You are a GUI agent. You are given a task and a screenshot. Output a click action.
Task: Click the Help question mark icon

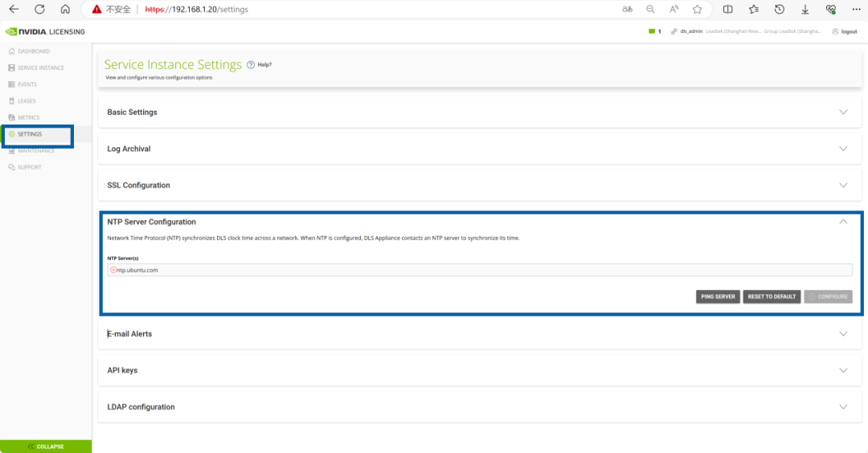coord(251,65)
